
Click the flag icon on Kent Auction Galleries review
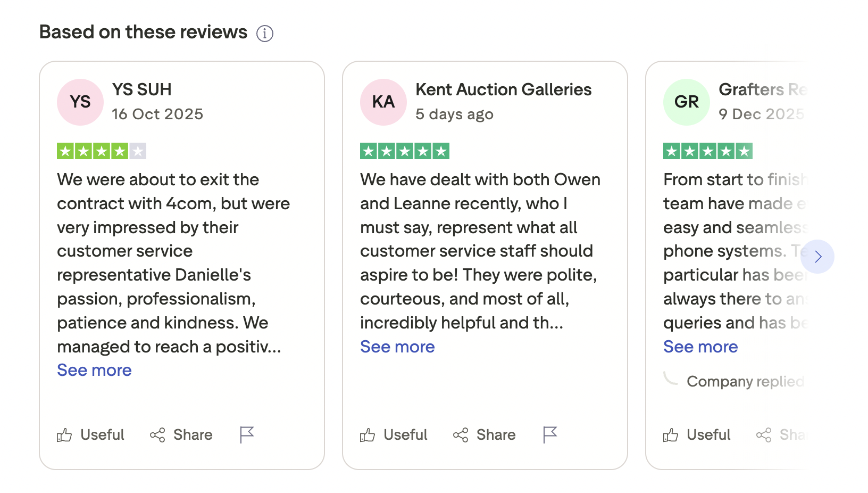tap(550, 435)
